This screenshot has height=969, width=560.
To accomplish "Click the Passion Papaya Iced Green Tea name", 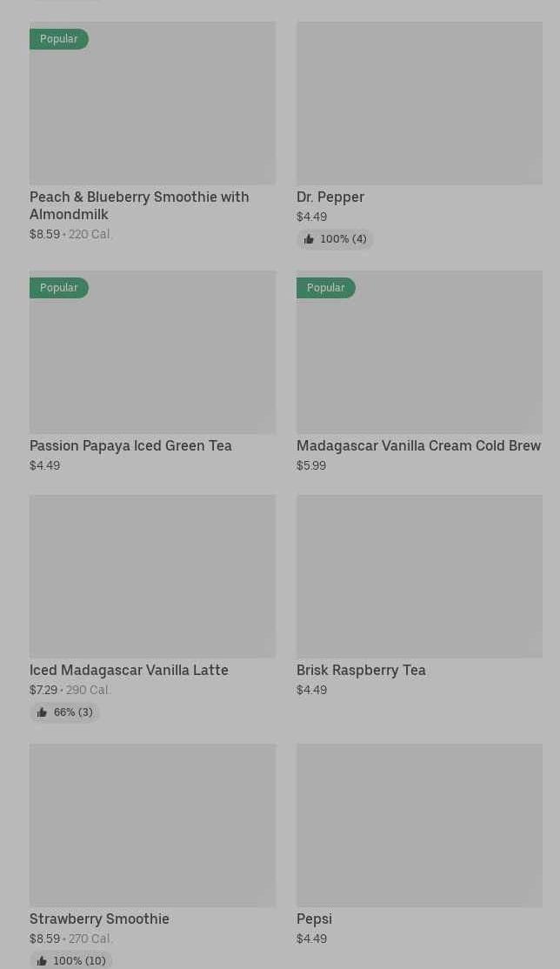I will [130, 445].
